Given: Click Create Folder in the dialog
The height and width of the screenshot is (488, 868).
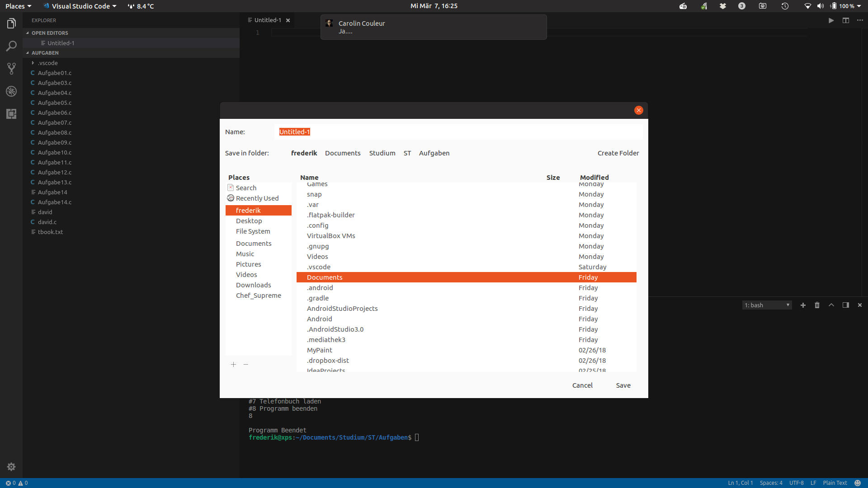Looking at the screenshot, I should 618,153.
